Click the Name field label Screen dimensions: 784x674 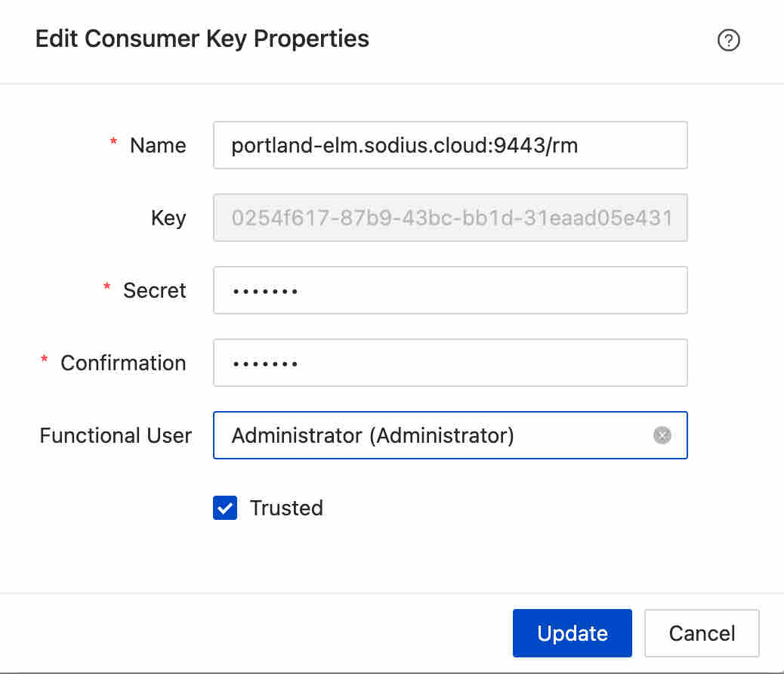click(158, 146)
